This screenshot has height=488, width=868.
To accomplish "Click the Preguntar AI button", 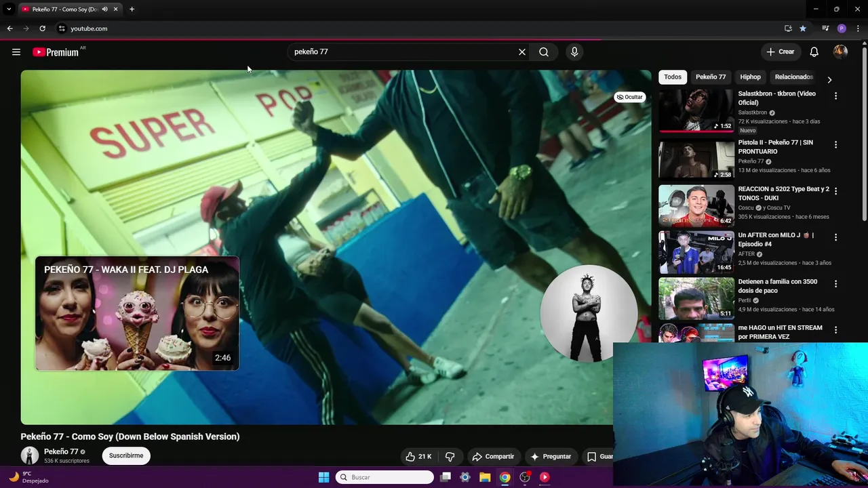I will (x=551, y=457).
